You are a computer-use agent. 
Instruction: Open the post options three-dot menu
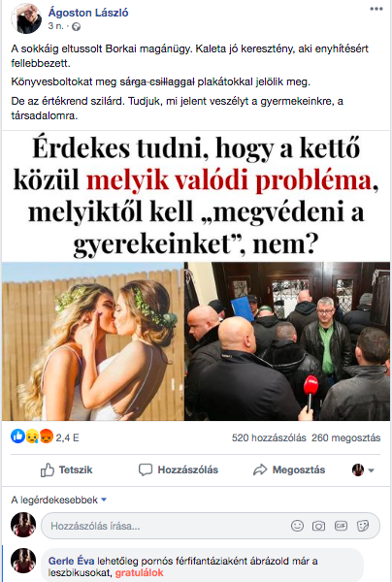tap(376, 9)
